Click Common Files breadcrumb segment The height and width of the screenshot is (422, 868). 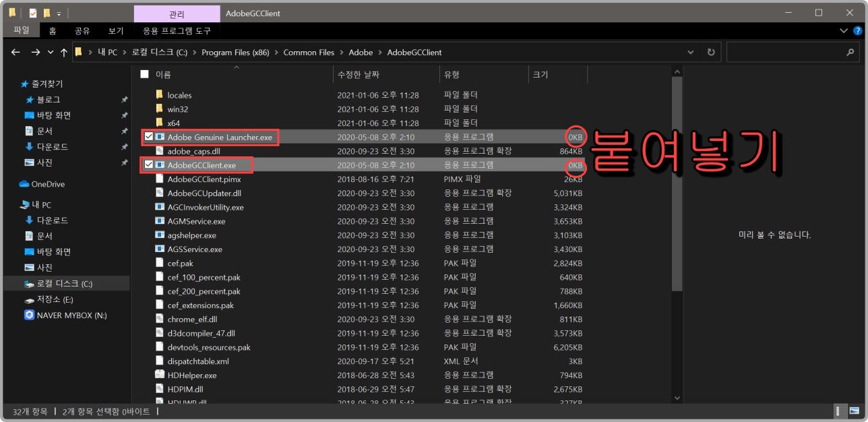coord(309,52)
